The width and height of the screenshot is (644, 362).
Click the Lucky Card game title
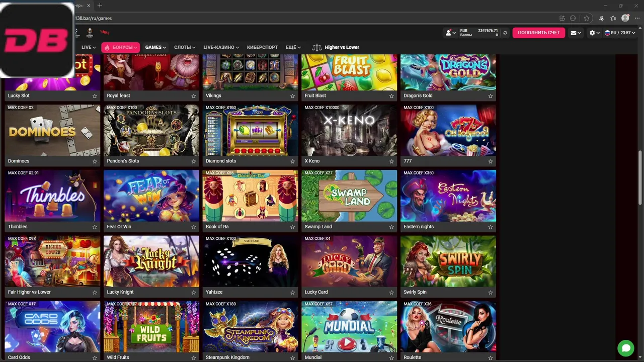(x=316, y=292)
